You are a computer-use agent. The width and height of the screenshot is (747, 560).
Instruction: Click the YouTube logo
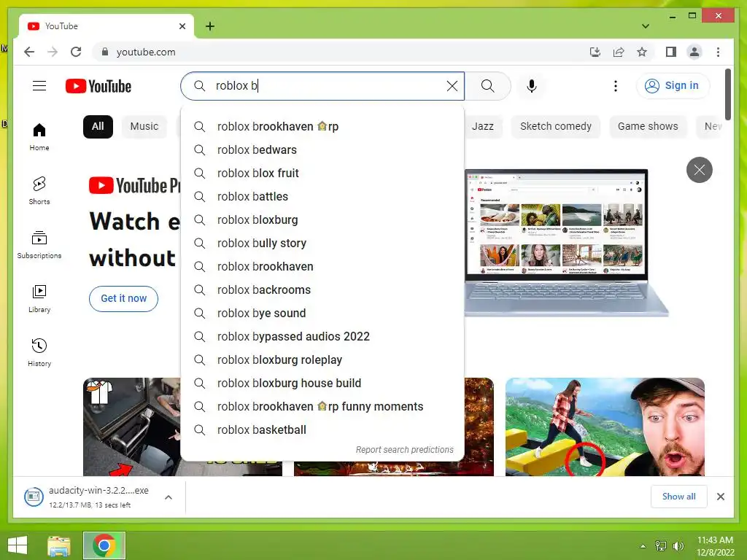click(x=98, y=86)
